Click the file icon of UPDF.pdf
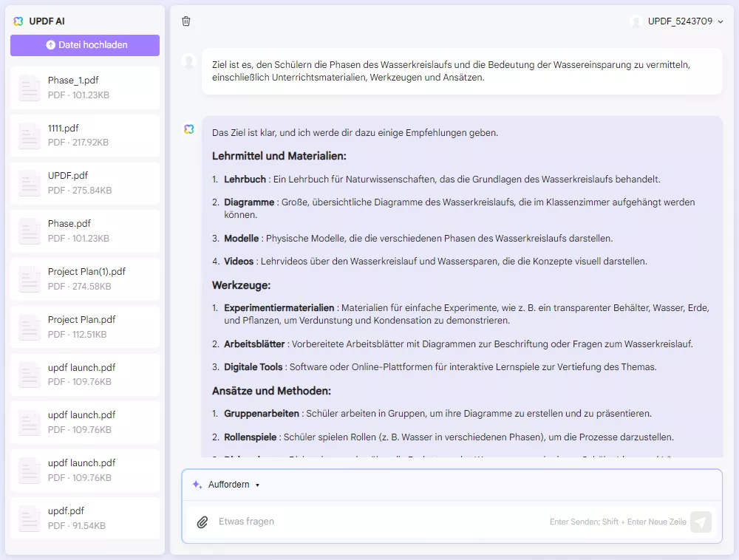 (x=30, y=183)
